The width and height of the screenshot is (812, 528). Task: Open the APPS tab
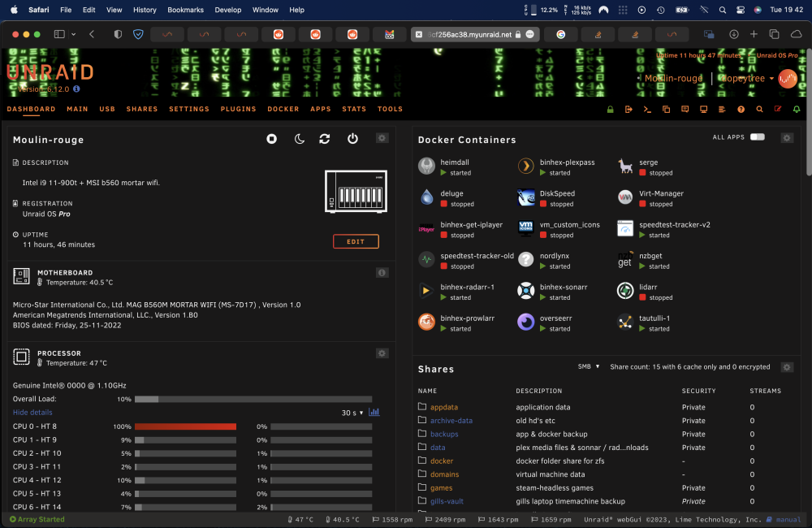pos(321,109)
